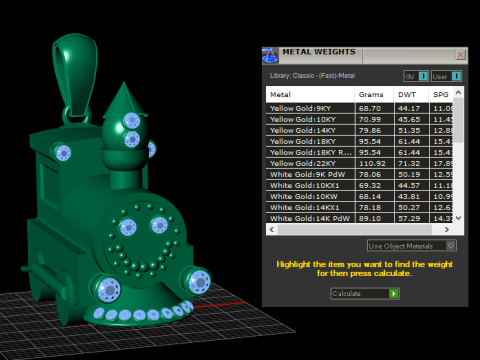Toggle the GV library switch
Screen dimensions: 480x360
pos(416,76)
